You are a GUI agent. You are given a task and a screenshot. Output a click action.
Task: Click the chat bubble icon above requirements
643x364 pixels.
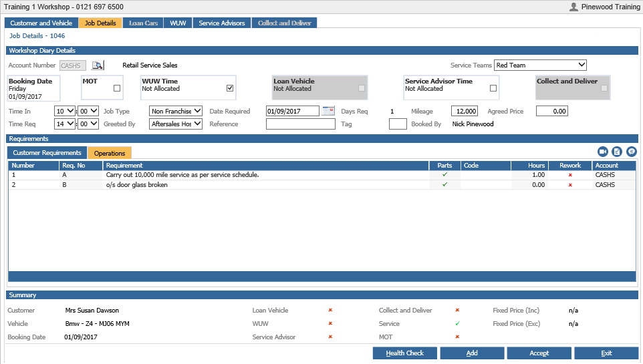click(x=632, y=152)
